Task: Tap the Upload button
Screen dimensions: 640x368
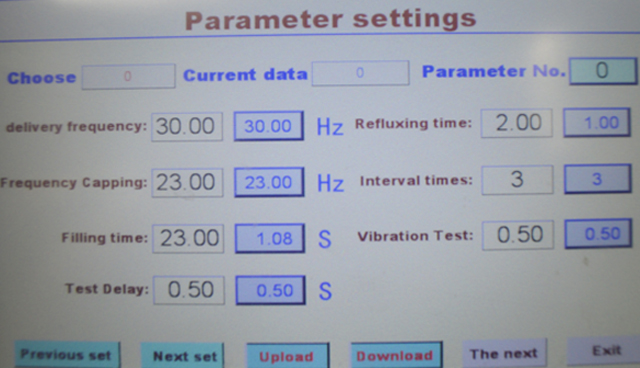Action: [288, 356]
